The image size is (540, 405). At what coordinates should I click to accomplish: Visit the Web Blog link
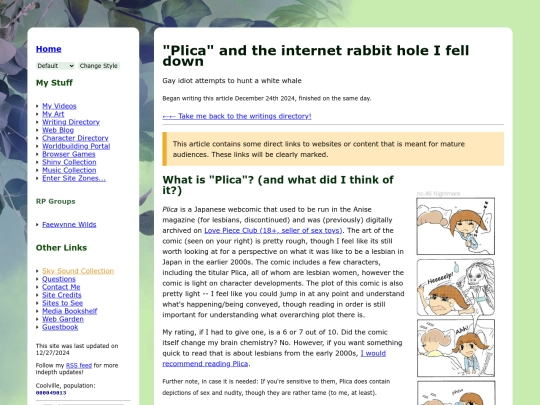point(58,130)
